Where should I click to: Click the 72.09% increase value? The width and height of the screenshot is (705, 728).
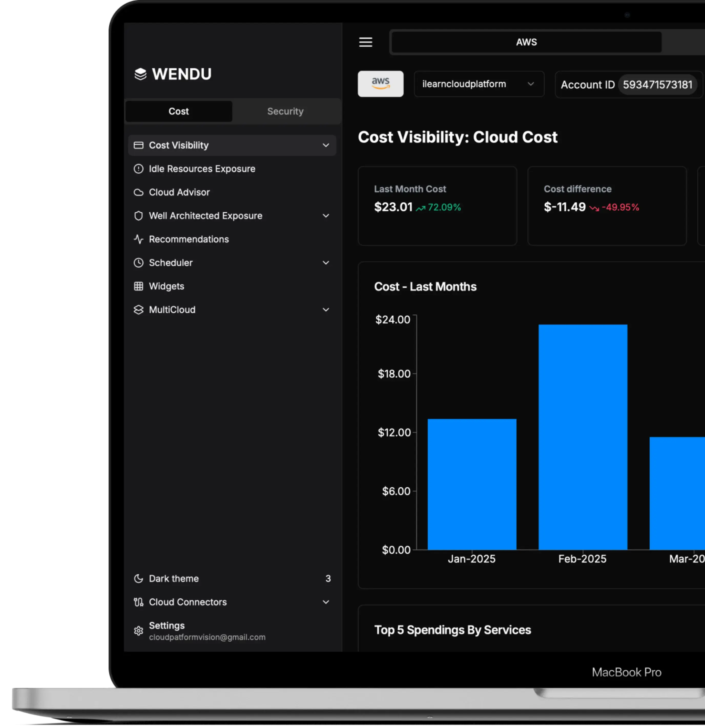tap(444, 207)
